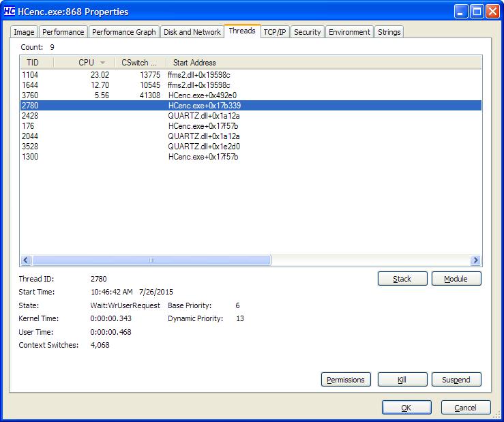Click the HC application title icon
The height and width of the screenshot is (422, 504).
pyautogui.click(x=10, y=12)
